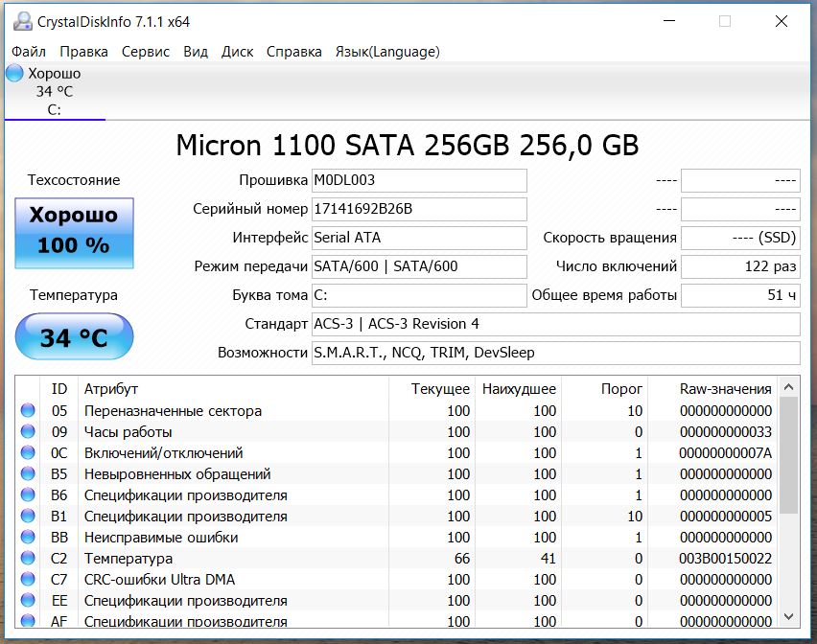Open the Правка menu
This screenshot has width=817, height=644.
pos(83,52)
